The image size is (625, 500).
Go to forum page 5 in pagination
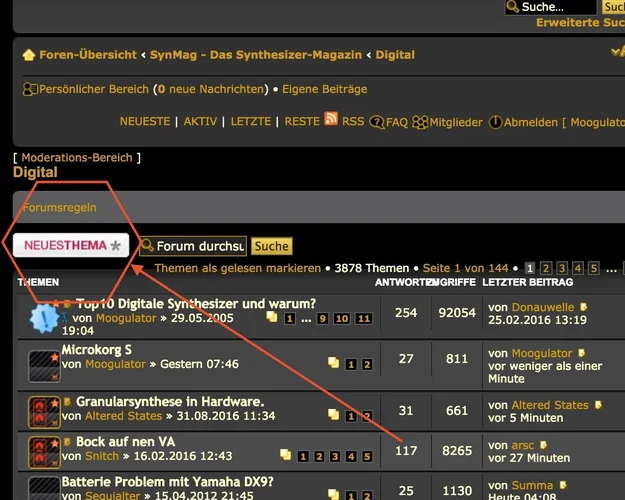(594, 268)
